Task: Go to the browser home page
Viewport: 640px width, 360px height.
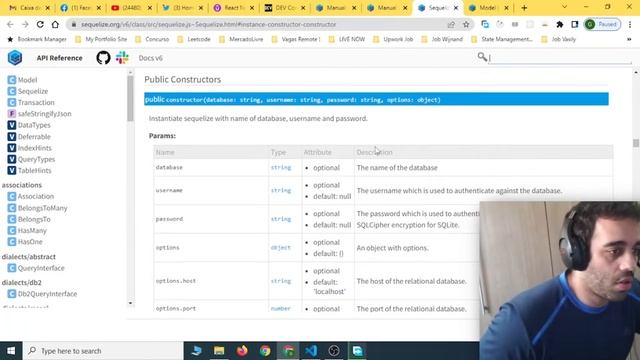Action: 55,24
